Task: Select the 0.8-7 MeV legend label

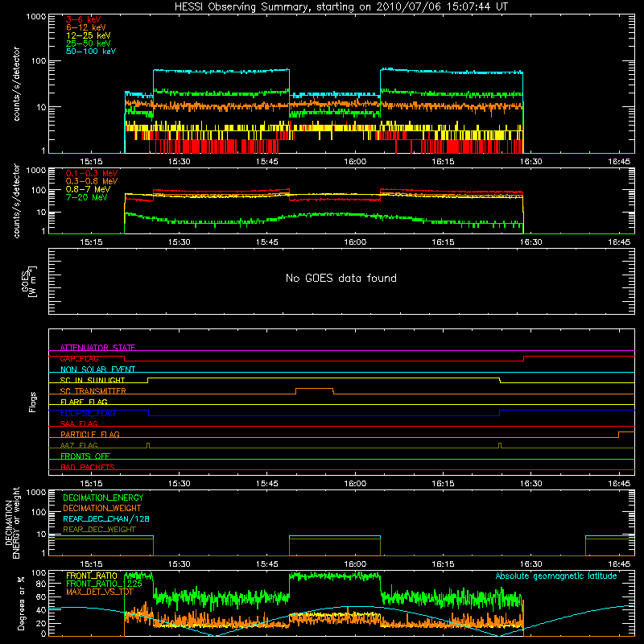Action: (x=88, y=189)
